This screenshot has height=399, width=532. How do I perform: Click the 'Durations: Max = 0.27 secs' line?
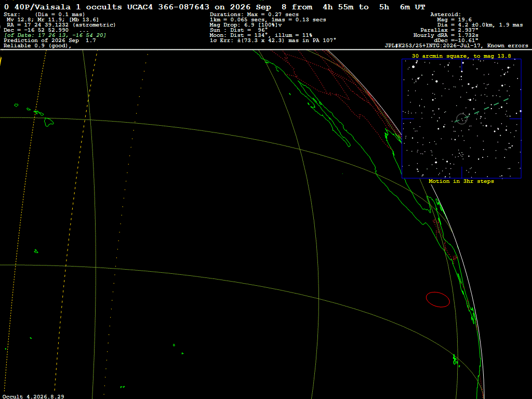point(254,15)
